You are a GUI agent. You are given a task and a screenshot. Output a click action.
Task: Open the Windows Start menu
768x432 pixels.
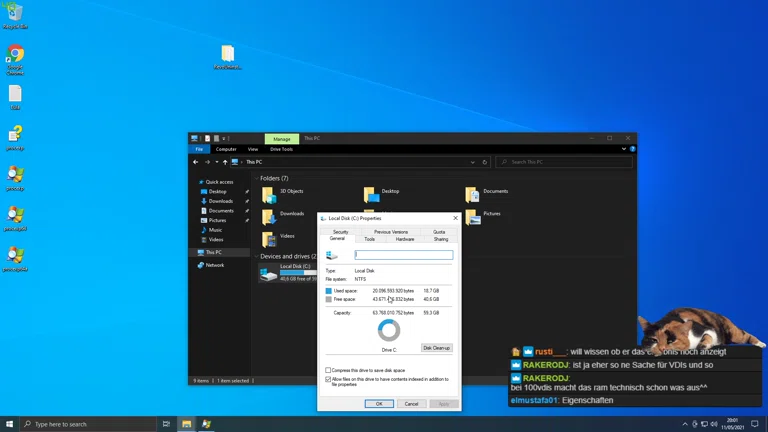9,424
